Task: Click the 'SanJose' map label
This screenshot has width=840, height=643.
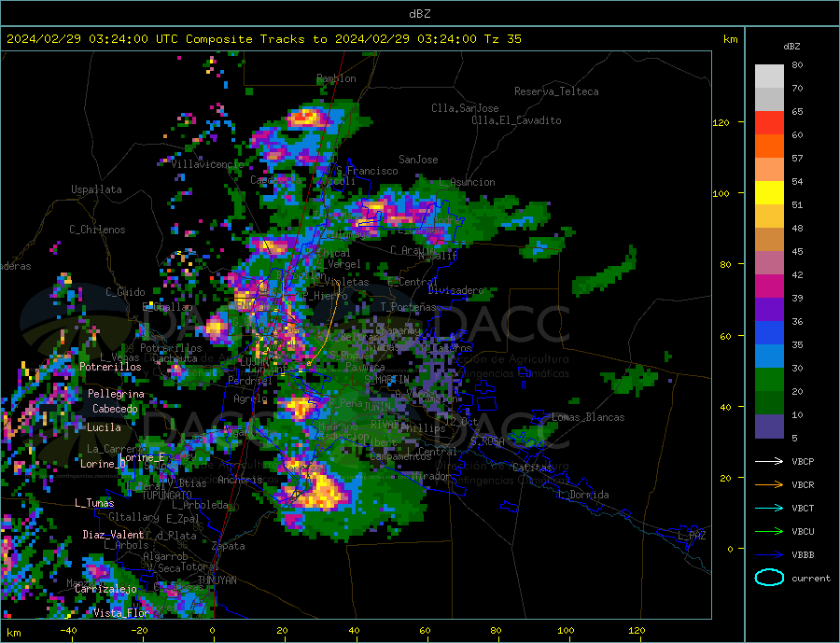Action: click(x=418, y=160)
